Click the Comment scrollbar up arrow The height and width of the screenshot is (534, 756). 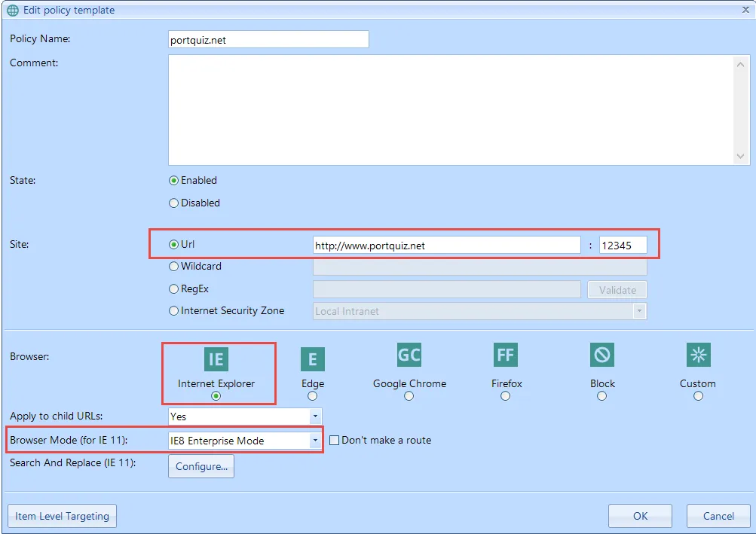click(741, 64)
